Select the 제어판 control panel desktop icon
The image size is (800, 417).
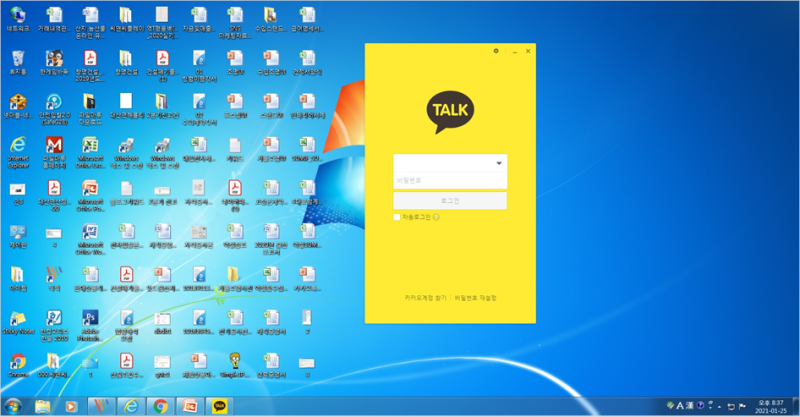[x=18, y=236]
